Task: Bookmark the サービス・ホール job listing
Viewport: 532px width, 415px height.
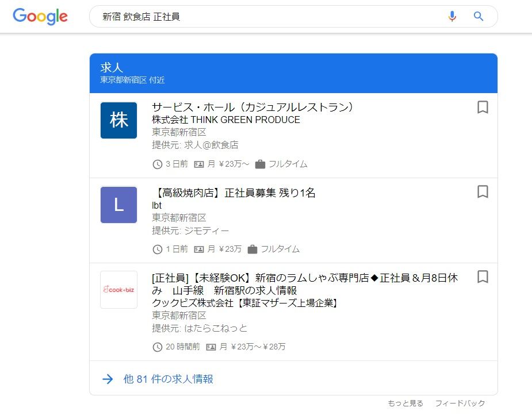Action: 483,107
